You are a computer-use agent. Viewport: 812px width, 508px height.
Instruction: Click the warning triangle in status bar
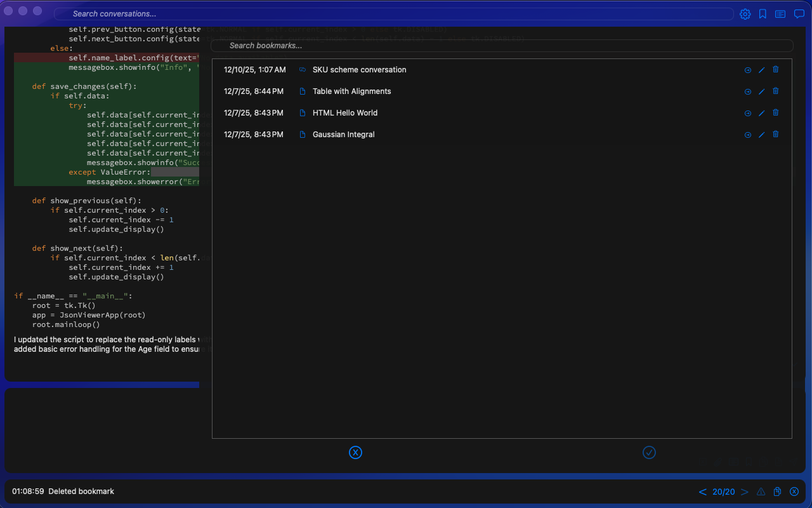pyautogui.click(x=761, y=491)
